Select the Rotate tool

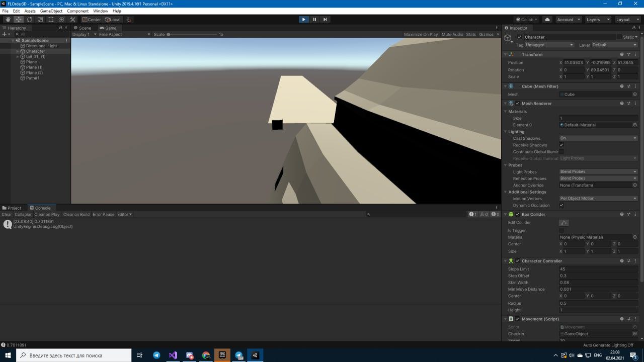pos(30,20)
